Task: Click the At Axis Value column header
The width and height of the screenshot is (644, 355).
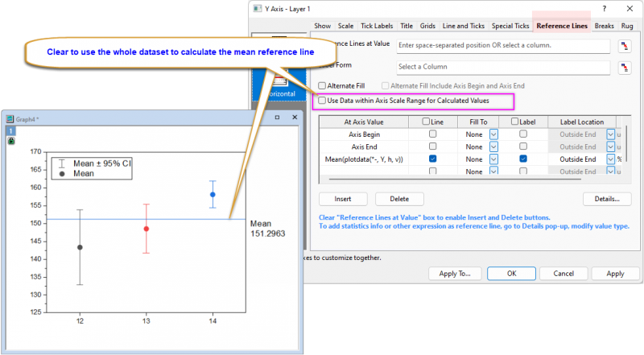Action: (x=364, y=122)
